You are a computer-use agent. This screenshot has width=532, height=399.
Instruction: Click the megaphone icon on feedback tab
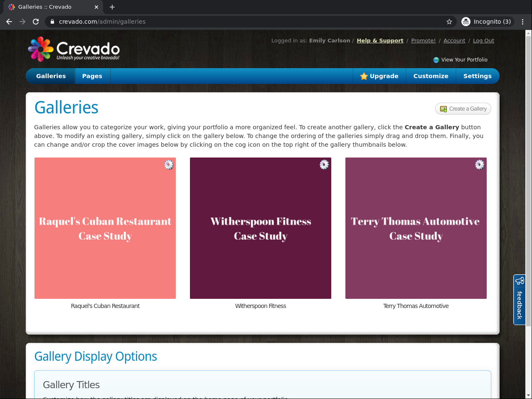coord(520,281)
